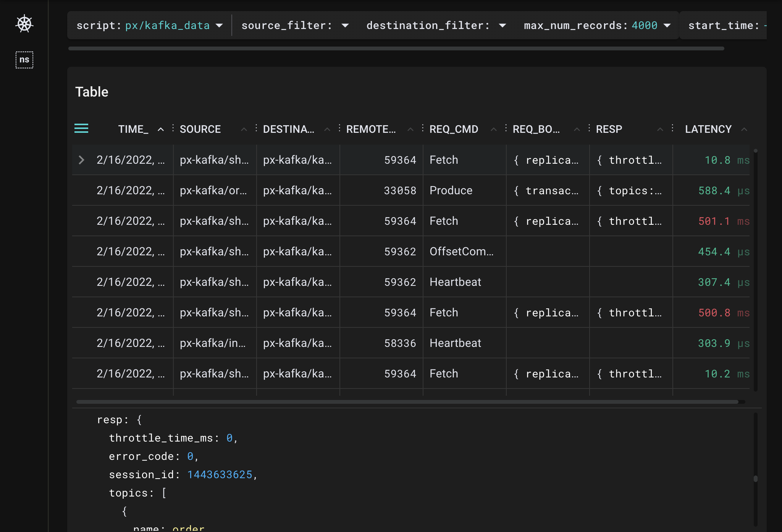Click the Kubernetes cluster wheel icon
Viewport: 782px width, 532px height.
[24, 24]
